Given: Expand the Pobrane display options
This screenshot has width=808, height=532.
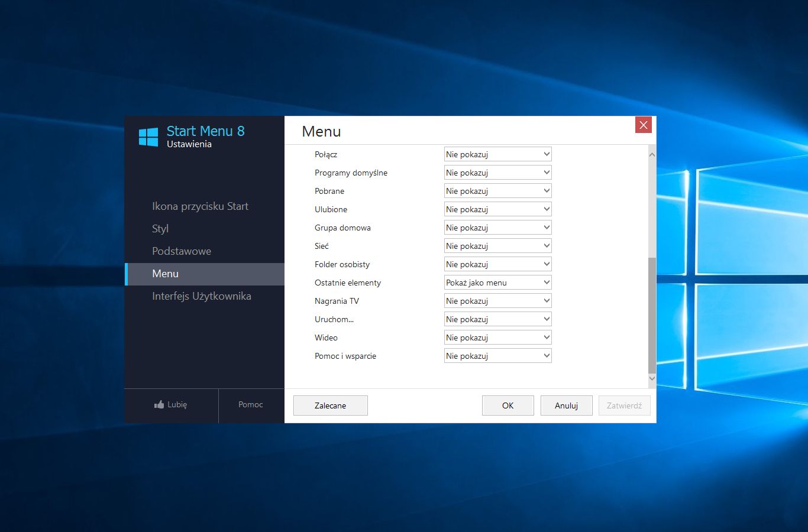Looking at the screenshot, I should tap(497, 191).
